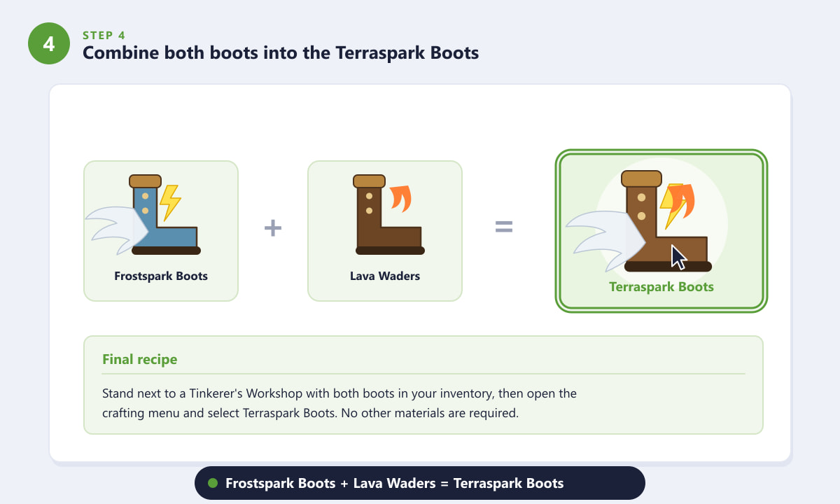Image resolution: width=840 pixels, height=504 pixels.
Task: Click the Lava Waders boot icon
Action: (x=389, y=215)
